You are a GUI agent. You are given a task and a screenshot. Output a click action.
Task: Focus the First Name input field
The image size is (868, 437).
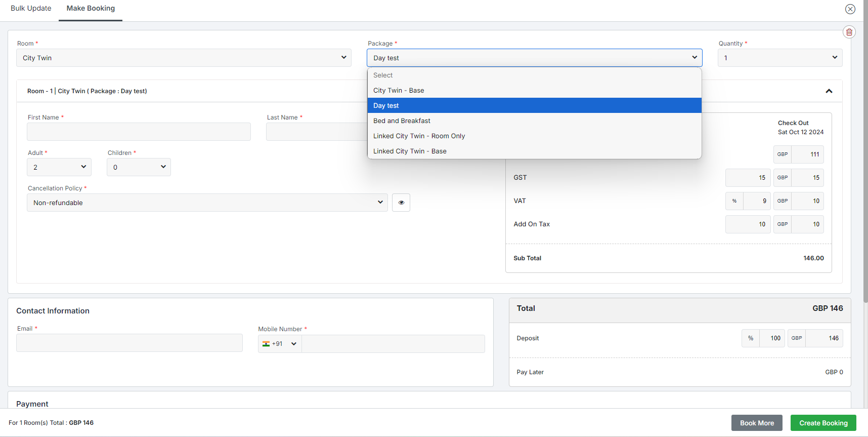139,132
